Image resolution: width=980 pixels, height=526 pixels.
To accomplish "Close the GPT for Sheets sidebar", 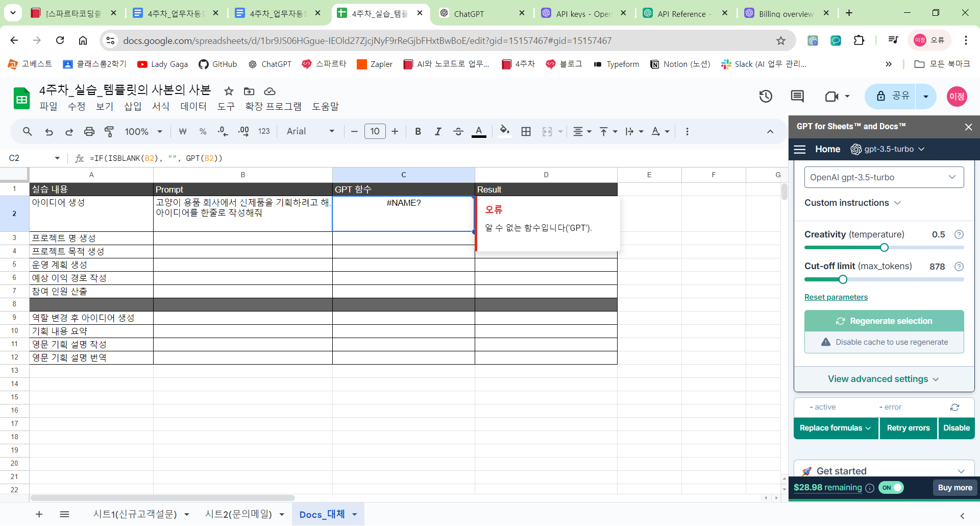I will 968,127.
